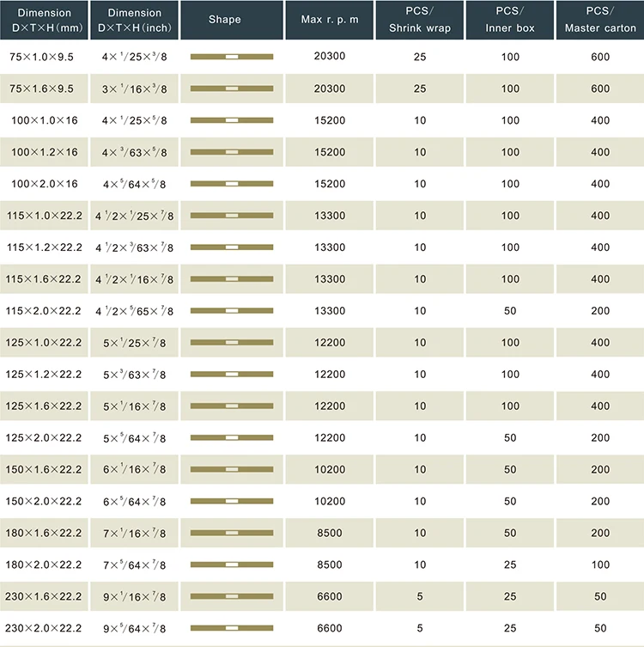Image resolution: width=644 pixels, height=647 pixels.
Task: Click the shape icon in the 150×2.0×22.2 row
Action: coord(231,501)
